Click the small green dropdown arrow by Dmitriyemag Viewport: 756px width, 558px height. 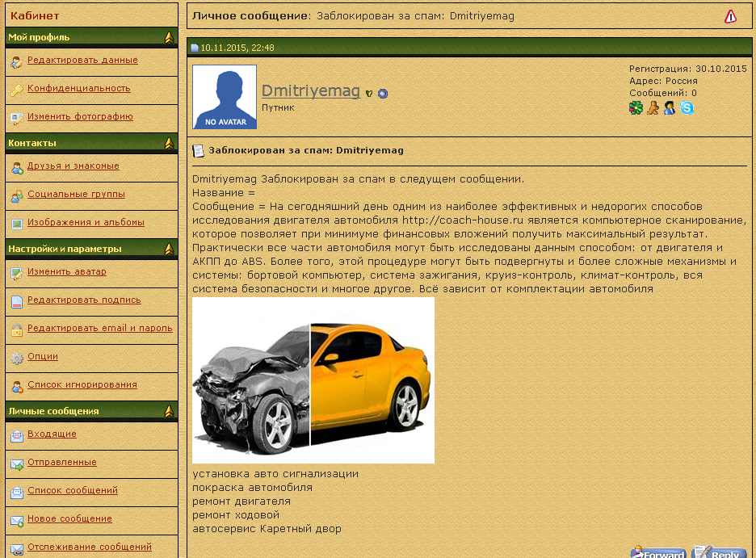[x=369, y=94]
